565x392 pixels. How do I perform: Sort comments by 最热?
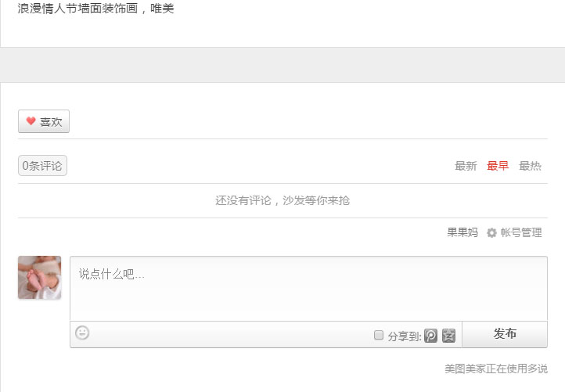point(530,166)
